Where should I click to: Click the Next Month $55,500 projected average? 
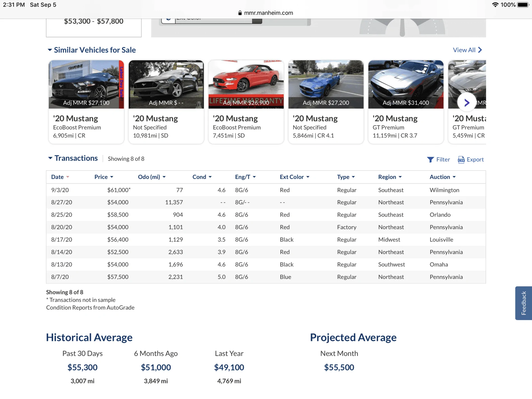click(339, 367)
